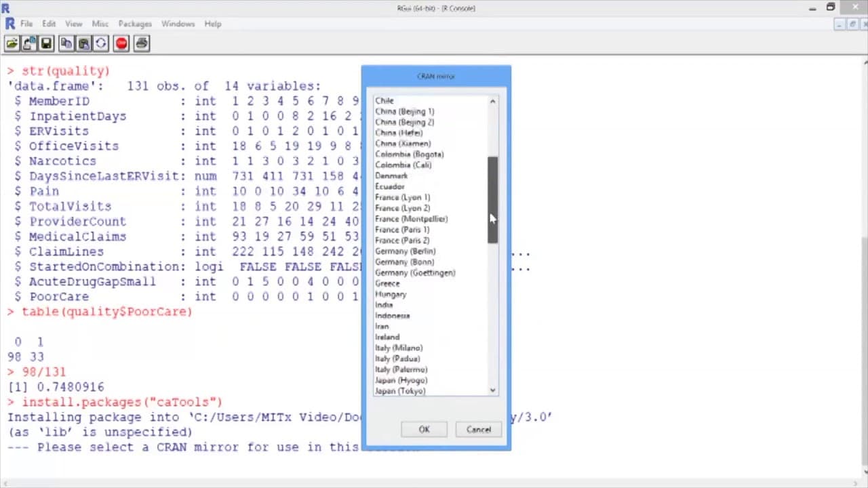Open the File menu
The image size is (868, 488).
(26, 24)
